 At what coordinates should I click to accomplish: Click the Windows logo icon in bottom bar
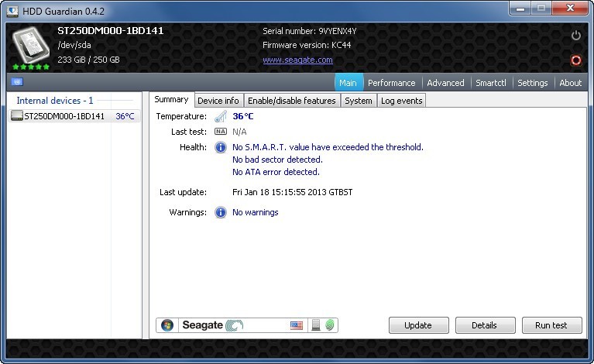pos(167,325)
